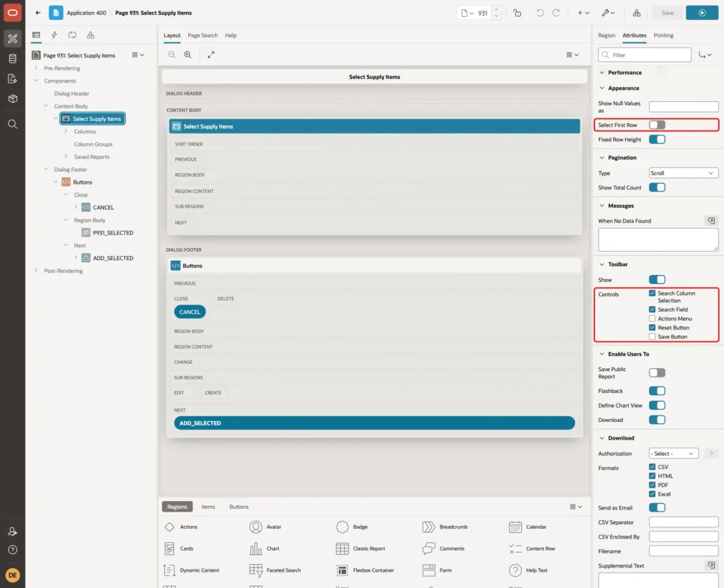724x588 pixels.
Task: Undo the last change
Action: click(539, 13)
